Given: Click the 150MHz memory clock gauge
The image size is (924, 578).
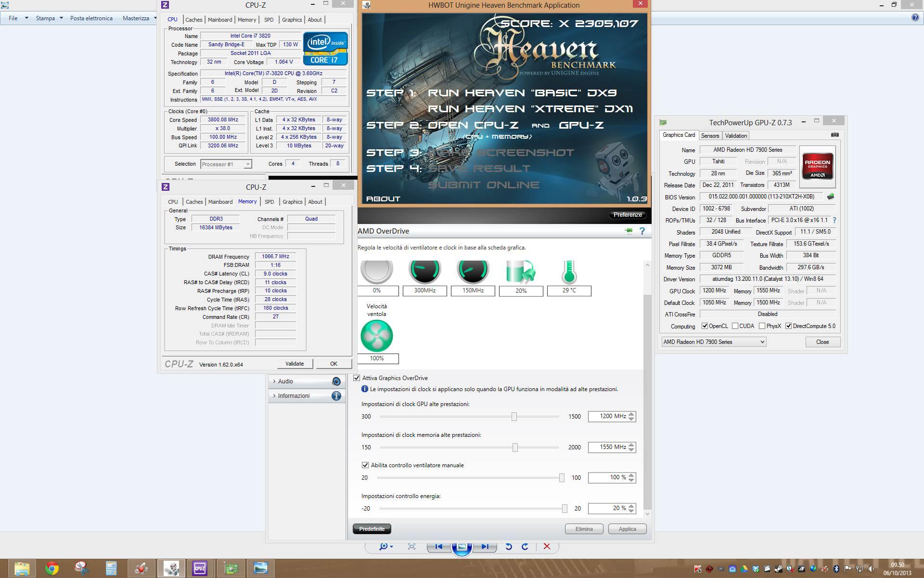Looking at the screenshot, I should point(473,271).
